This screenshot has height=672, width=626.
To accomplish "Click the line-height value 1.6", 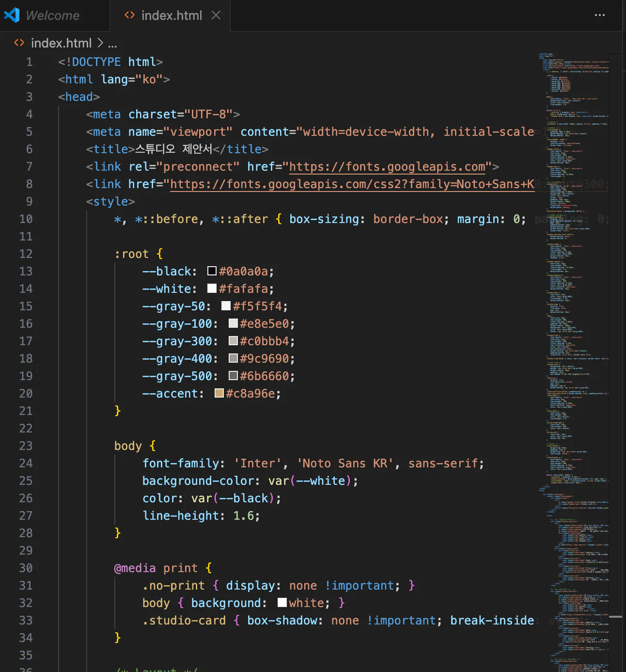I will click(x=244, y=516).
